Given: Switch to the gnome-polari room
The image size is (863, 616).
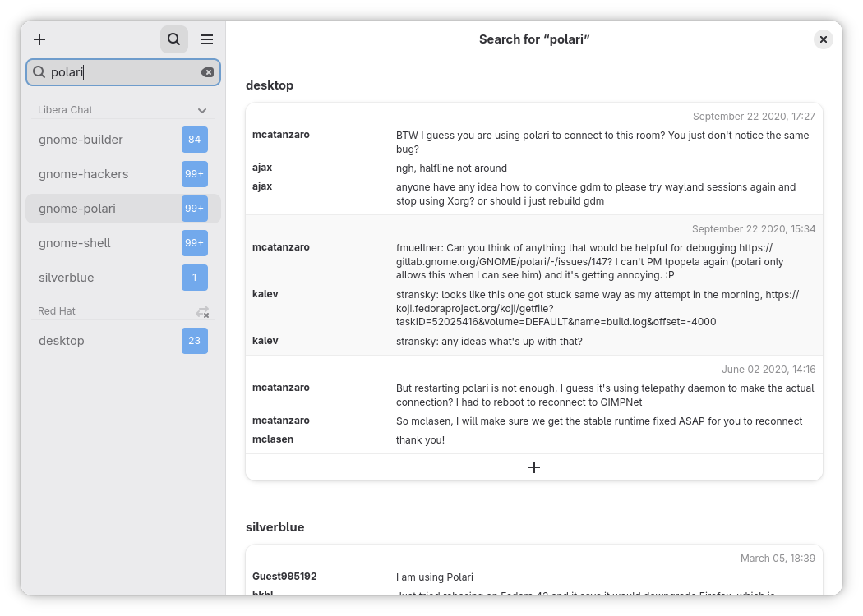Looking at the screenshot, I should [x=77, y=209].
